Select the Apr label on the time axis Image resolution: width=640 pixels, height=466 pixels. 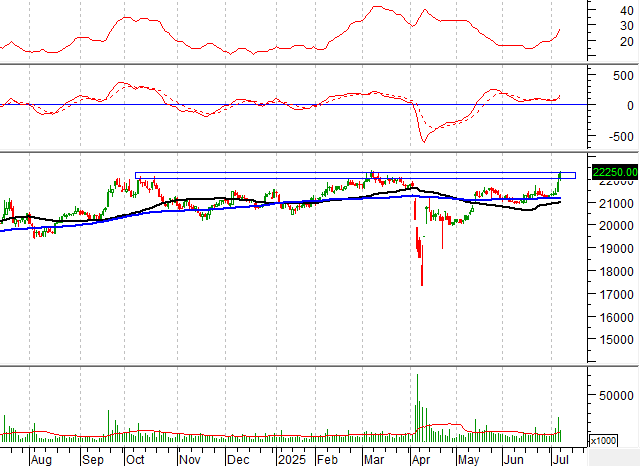(x=421, y=459)
